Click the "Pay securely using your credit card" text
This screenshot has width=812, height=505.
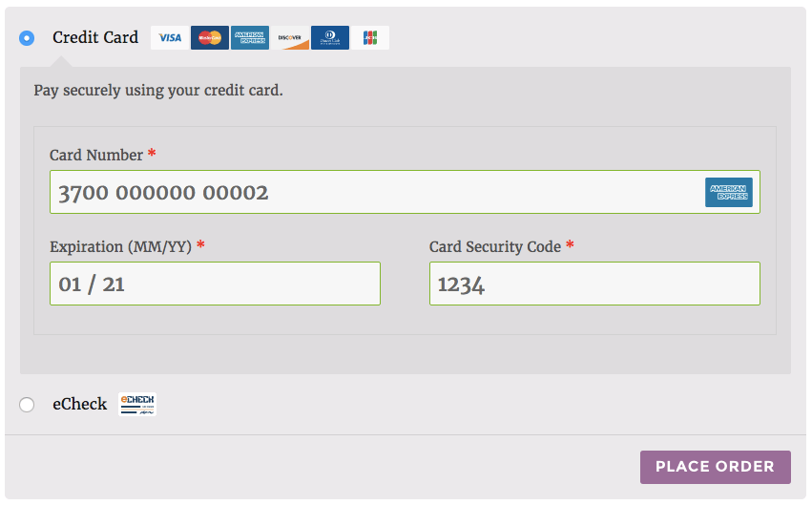(158, 92)
